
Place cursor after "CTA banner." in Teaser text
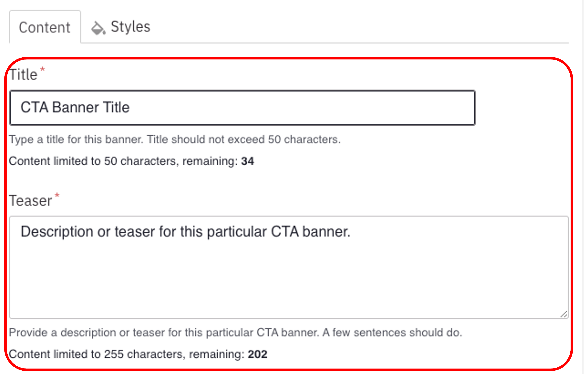[x=351, y=232]
